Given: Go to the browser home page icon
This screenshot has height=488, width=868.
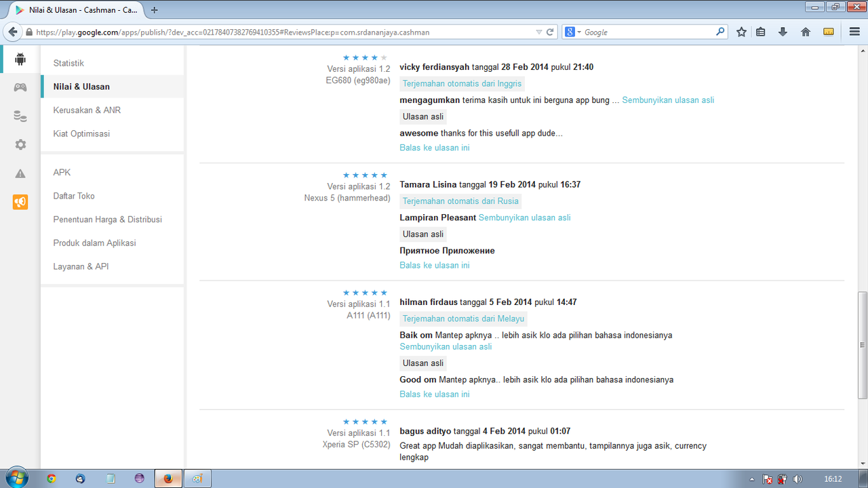Looking at the screenshot, I should click(806, 32).
